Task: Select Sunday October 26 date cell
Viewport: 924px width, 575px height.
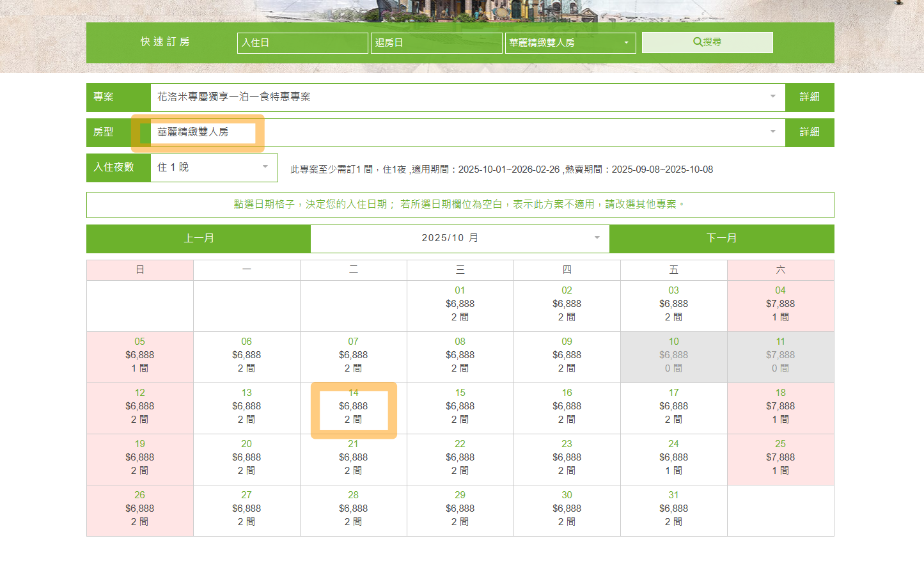Action: [139, 509]
